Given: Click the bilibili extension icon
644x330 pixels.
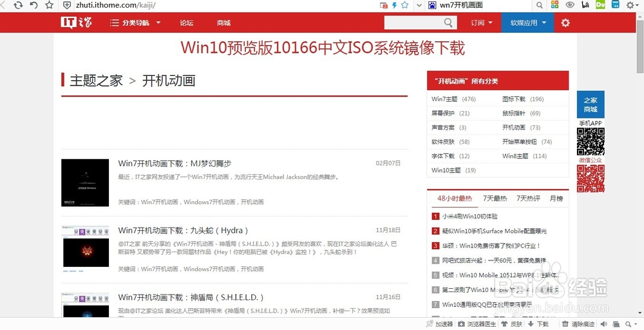Looking at the screenshot, I should [x=585, y=5].
